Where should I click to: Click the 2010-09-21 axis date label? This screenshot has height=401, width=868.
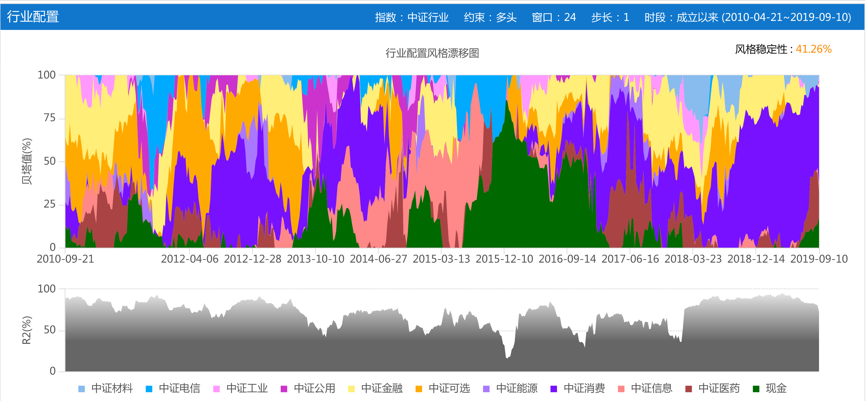coord(65,259)
